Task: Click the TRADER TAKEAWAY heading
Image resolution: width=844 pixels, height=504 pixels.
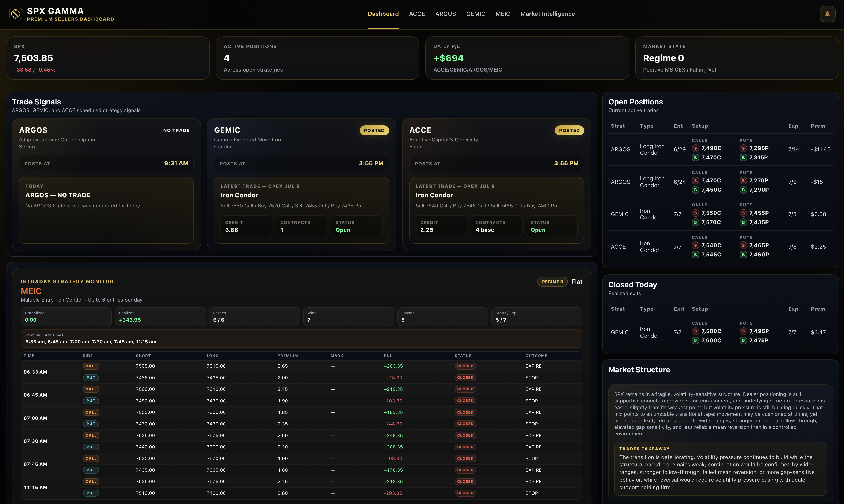Action: (x=644, y=449)
